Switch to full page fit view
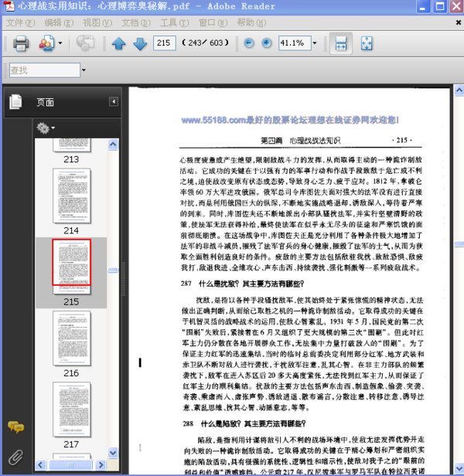This screenshot has height=476, width=464. point(367,43)
